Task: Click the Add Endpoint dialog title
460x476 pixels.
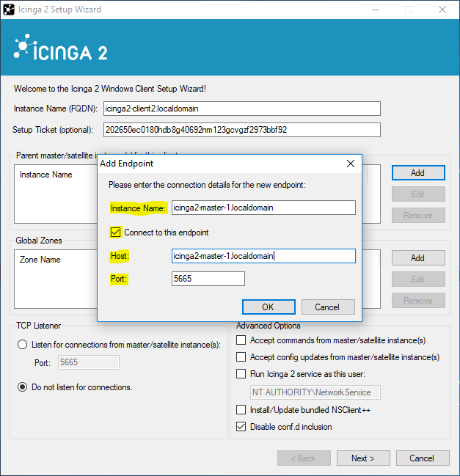Action: click(127, 164)
